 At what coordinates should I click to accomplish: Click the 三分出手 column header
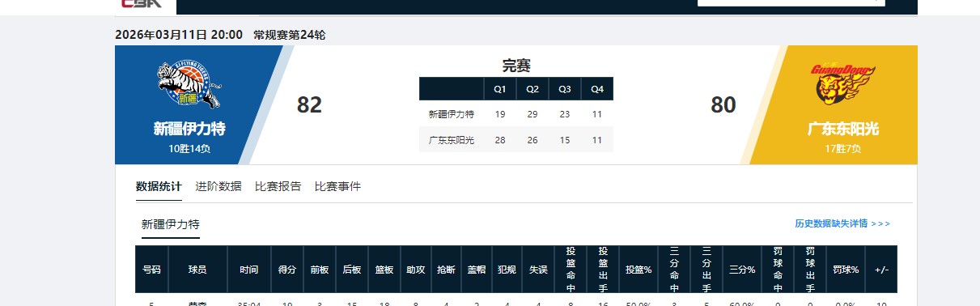pos(706,270)
